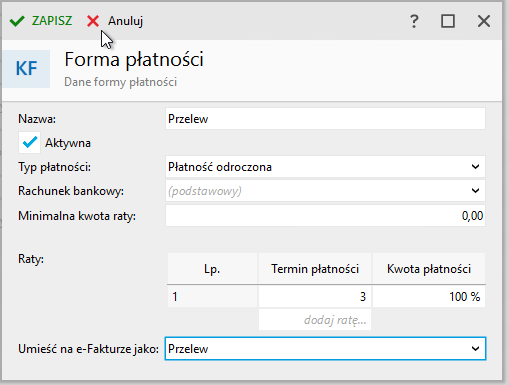This screenshot has height=385, width=509.
Task: Click the Raty label
Action: 31,259
